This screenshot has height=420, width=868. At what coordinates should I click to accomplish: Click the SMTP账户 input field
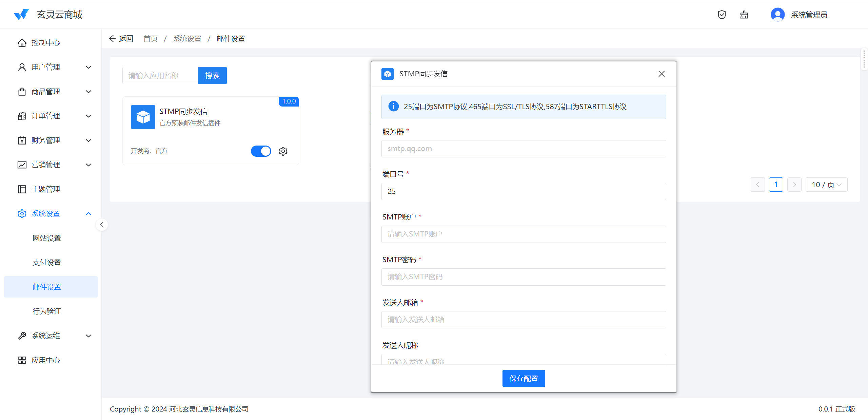pos(524,234)
